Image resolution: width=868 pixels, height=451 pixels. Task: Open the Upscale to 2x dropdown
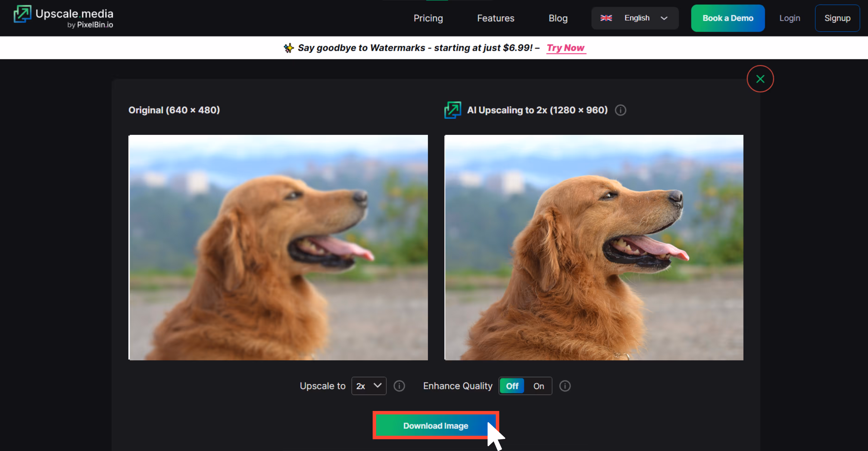tap(369, 386)
